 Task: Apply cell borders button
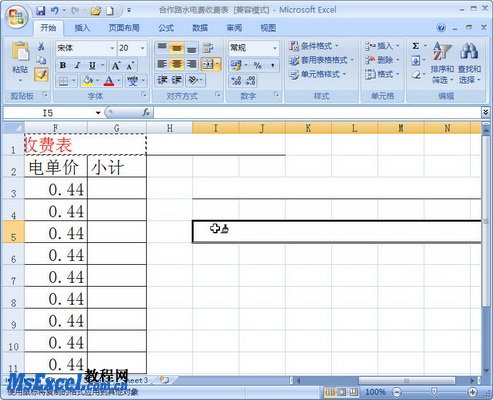click(63, 81)
